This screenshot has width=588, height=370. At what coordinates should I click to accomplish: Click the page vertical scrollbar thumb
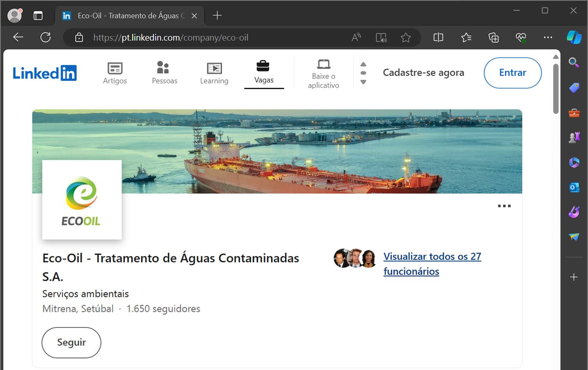pyautogui.click(x=556, y=88)
